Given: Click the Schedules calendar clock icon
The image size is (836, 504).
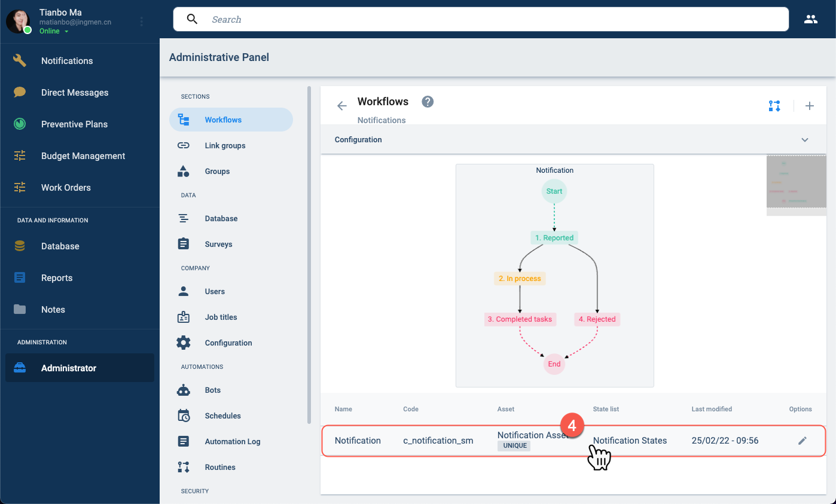Looking at the screenshot, I should [184, 416].
